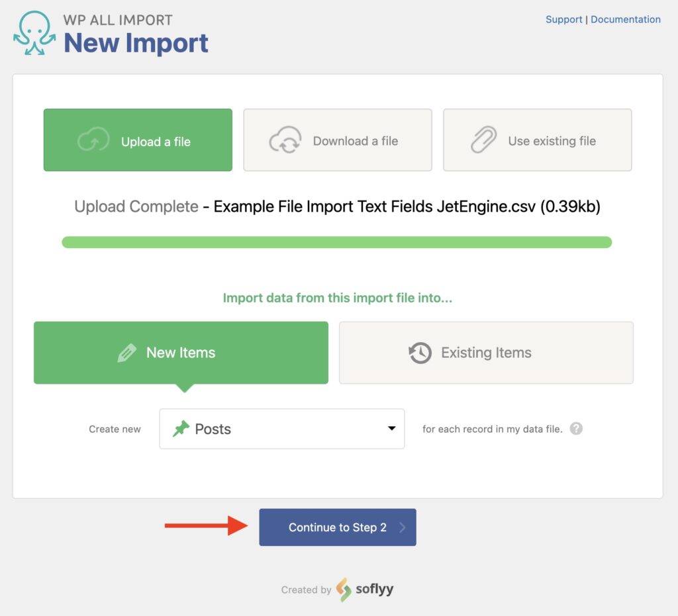Open the Posts post type dropdown
Screen dimensions: 678x616
(281, 428)
